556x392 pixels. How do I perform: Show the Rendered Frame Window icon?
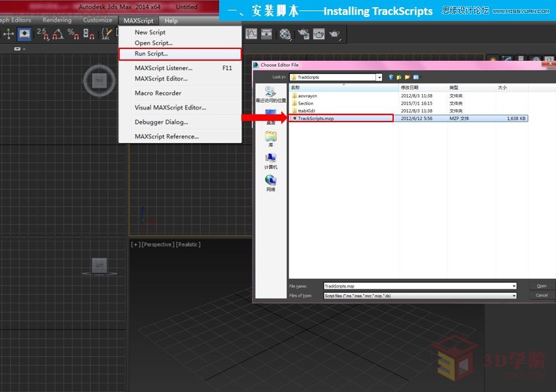coord(303,34)
